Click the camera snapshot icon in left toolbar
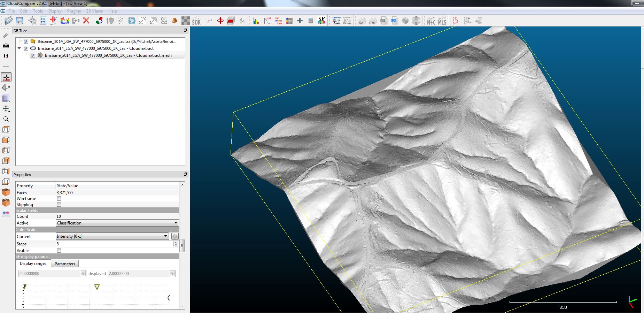The image size is (644, 313). tap(6, 46)
